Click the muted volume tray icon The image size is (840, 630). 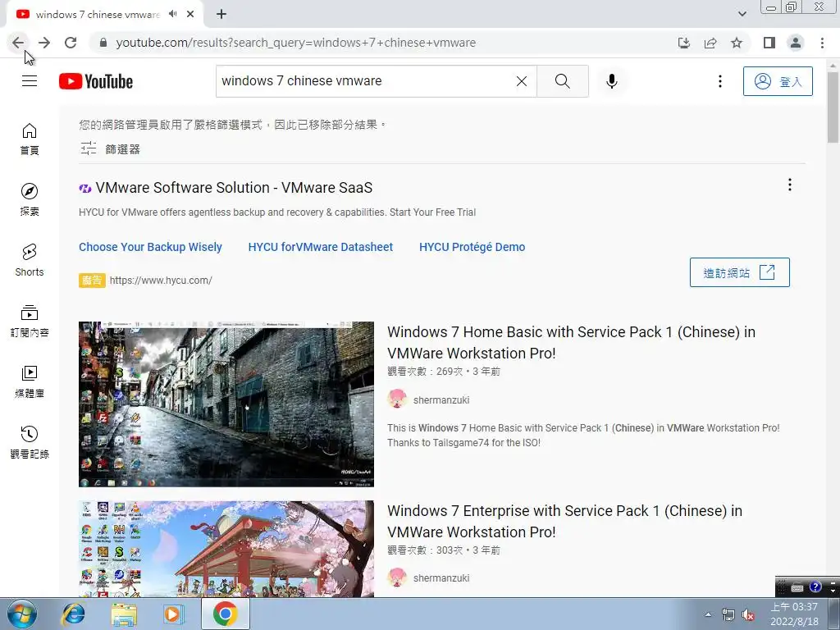748,614
